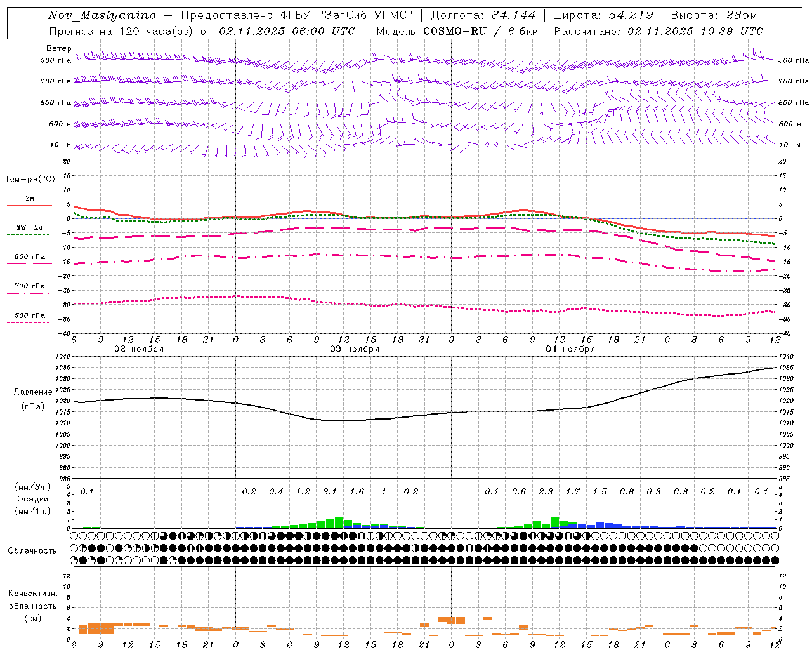The height and width of the screenshot is (650, 812).
Task: Click the date label "02 ноября"
Action: pyautogui.click(x=139, y=349)
